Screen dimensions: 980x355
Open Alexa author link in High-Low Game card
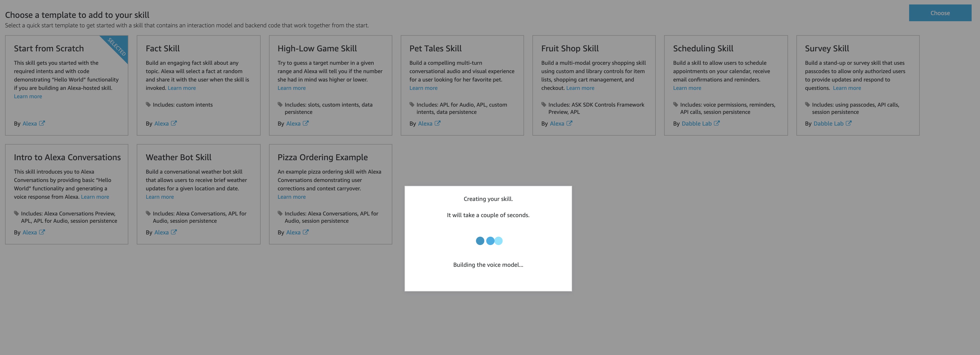tap(293, 124)
